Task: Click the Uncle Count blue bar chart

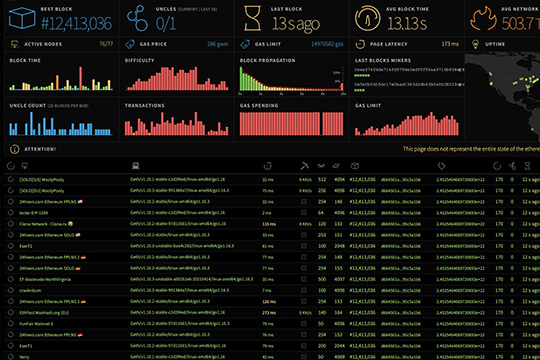Action: click(x=60, y=123)
